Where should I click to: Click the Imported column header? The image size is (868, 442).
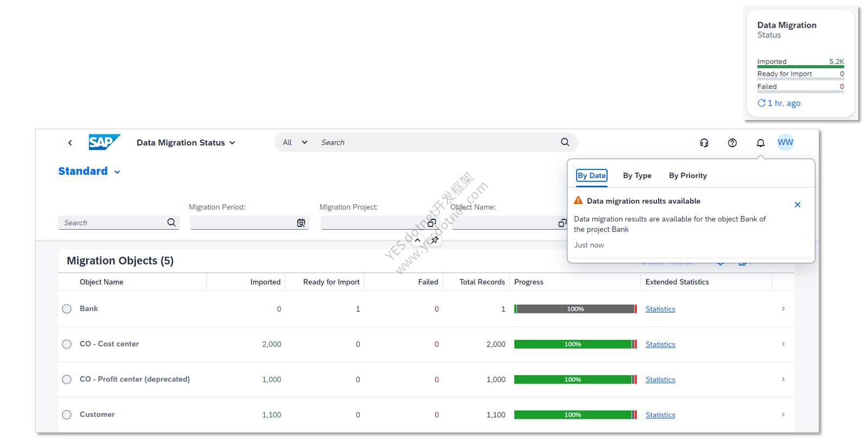(265, 282)
